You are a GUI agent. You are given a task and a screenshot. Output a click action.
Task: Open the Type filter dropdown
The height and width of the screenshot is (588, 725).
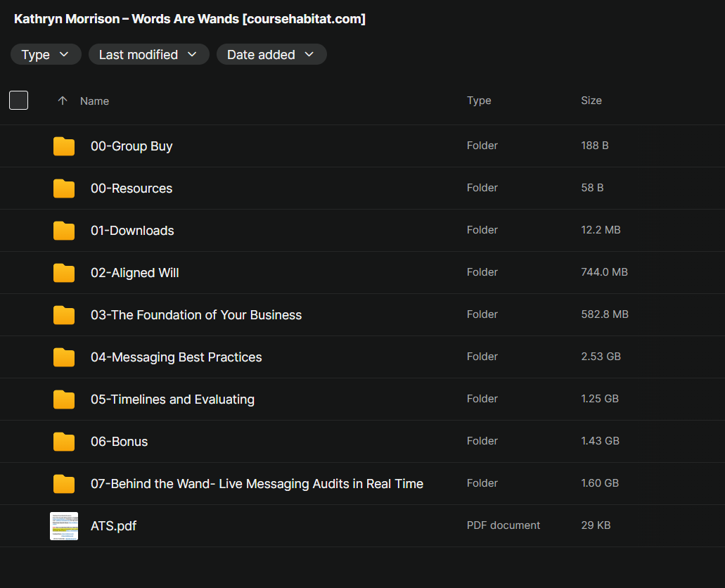click(x=46, y=55)
